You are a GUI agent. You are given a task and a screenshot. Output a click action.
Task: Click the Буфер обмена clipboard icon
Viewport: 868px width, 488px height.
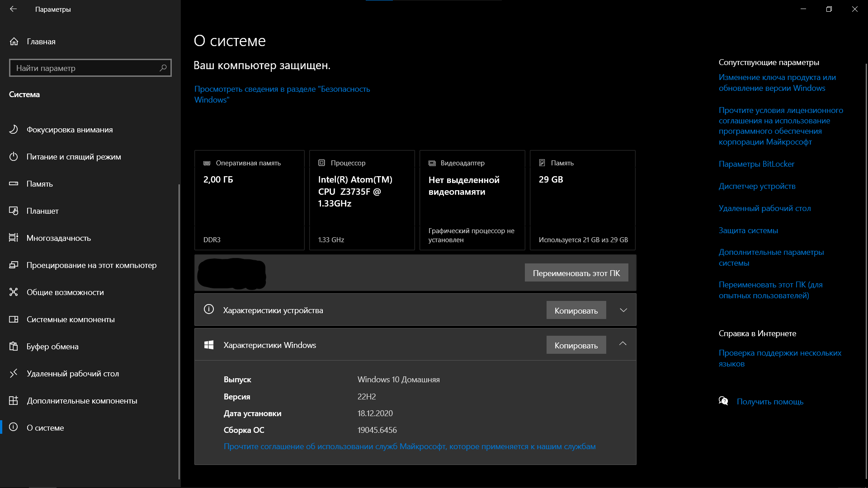pyautogui.click(x=14, y=347)
